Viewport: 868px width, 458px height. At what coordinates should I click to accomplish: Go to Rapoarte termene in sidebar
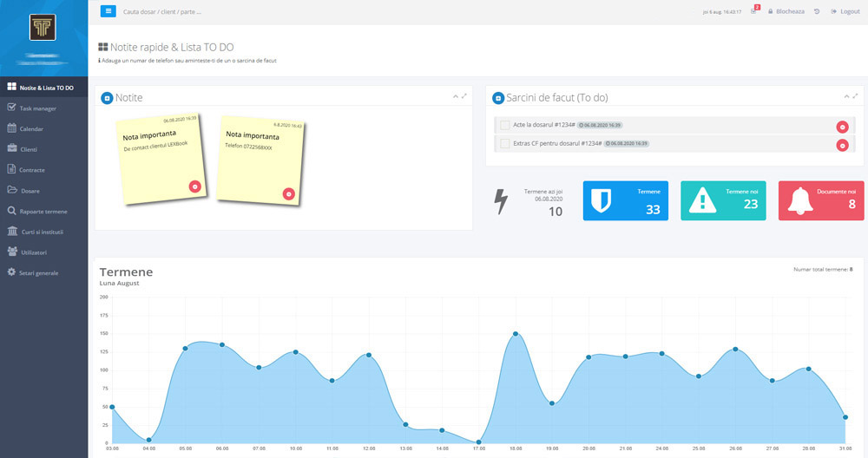[43, 212]
